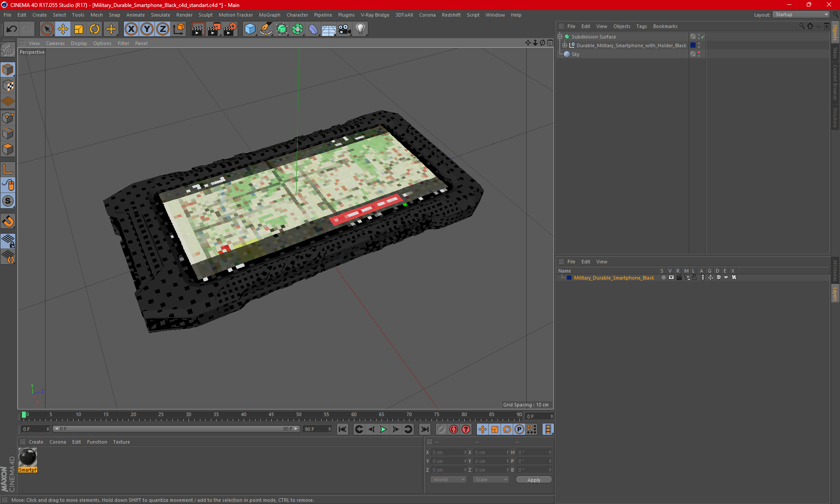Collapse the Subdivision Surface tree item
The width and height of the screenshot is (840, 504).
560,37
